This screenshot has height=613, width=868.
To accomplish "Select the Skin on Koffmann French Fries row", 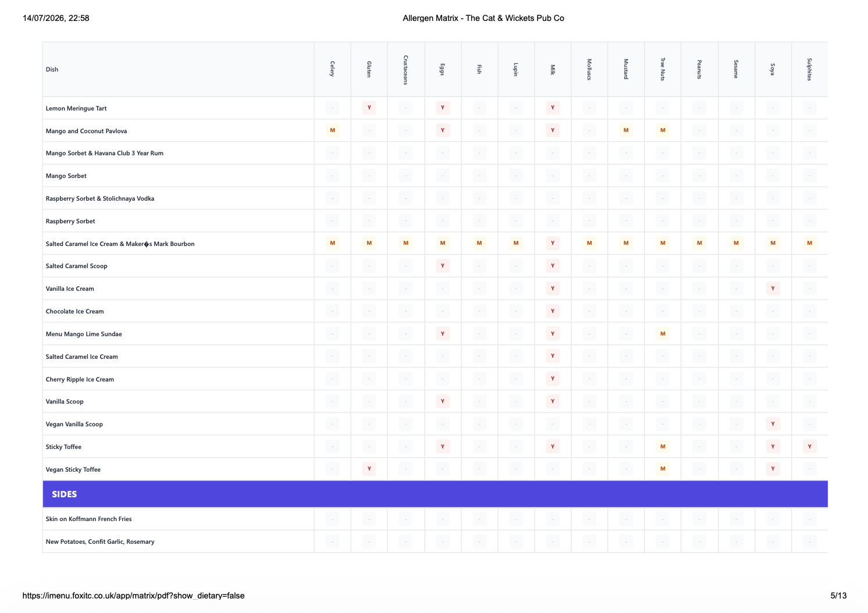I will (435, 519).
